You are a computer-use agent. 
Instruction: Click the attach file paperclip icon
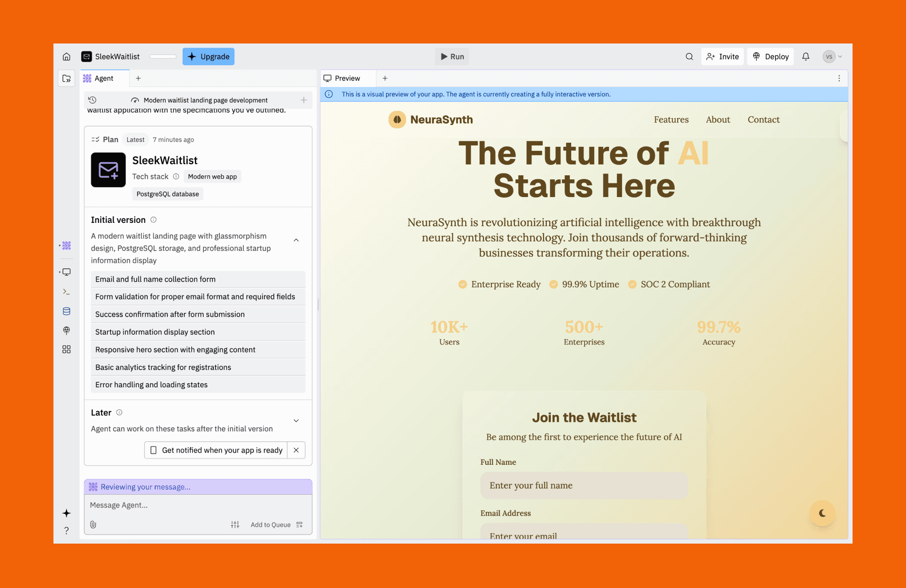93,525
